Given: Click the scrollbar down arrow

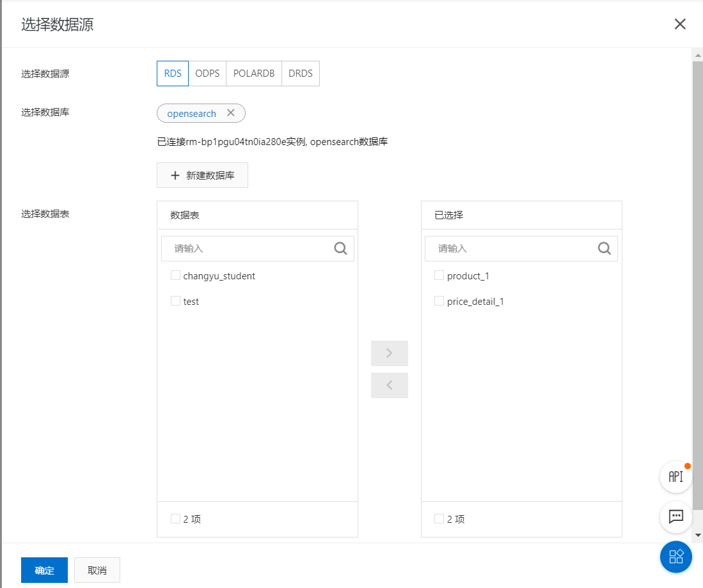Looking at the screenshot, I should [698, 535].
